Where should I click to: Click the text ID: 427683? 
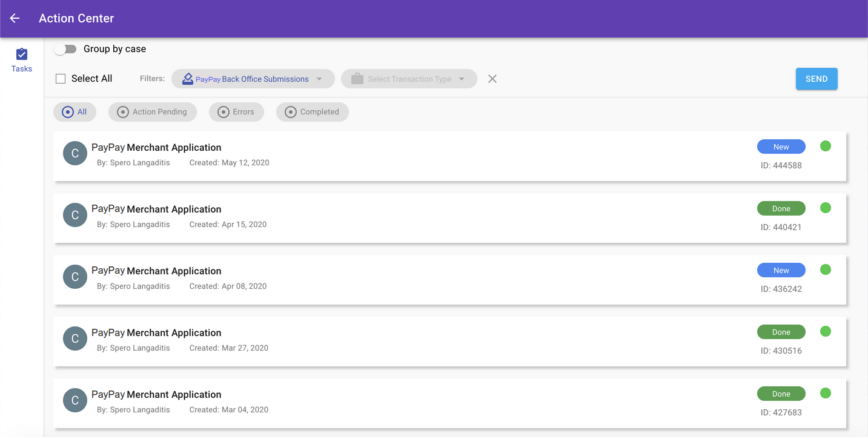tap(781, 412)
